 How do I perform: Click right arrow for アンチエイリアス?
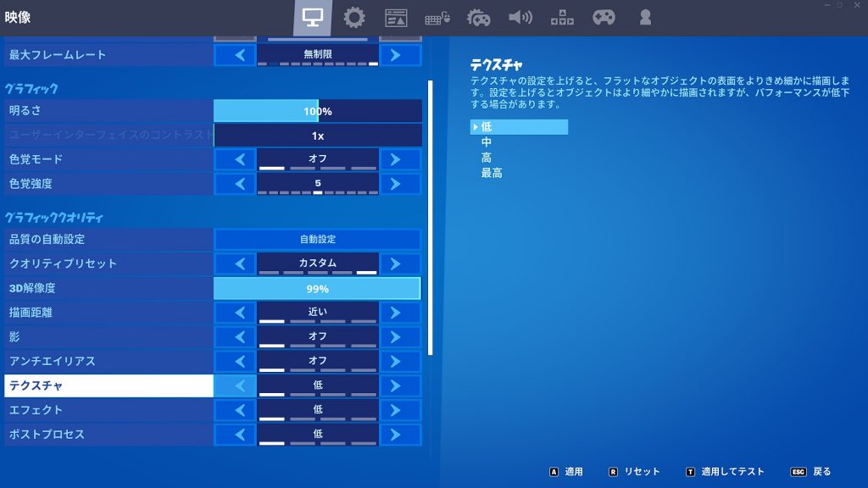click(x=400, y=361)
